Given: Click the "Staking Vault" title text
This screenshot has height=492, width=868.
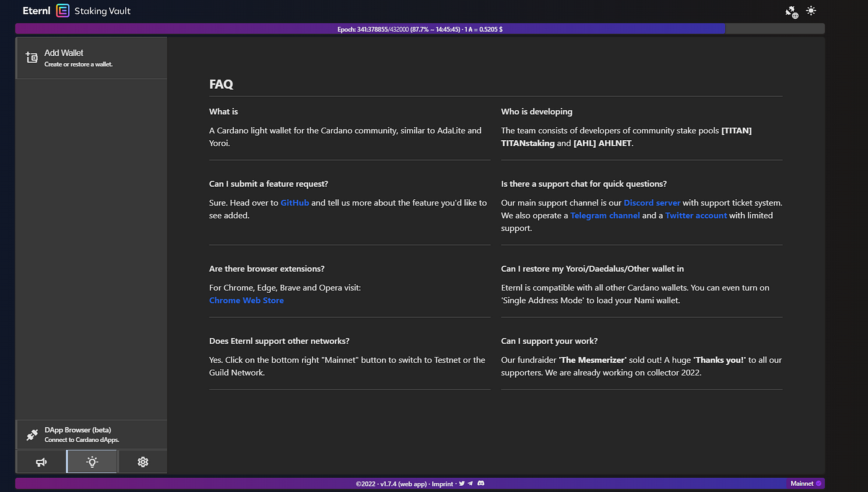Looking at the screenshot, I should point(102,11).
